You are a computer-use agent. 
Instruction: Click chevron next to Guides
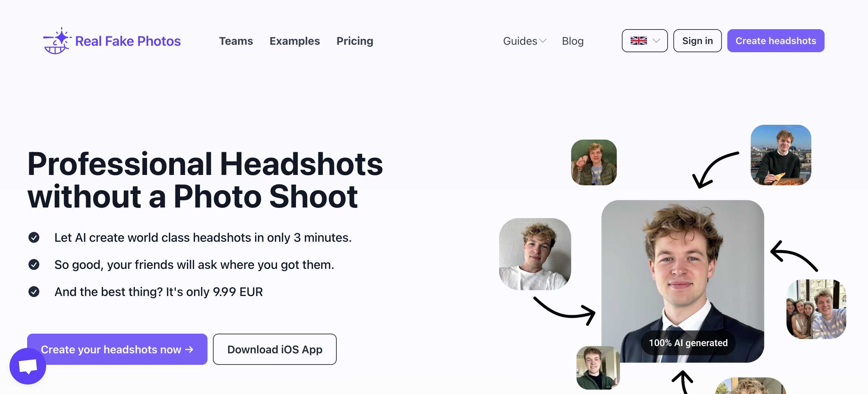click(x=543, y=41)
